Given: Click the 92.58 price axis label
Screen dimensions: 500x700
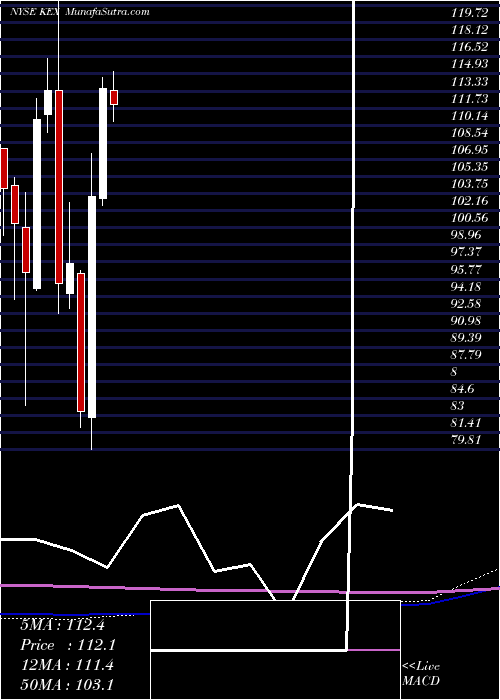Looking at the screenshot, I should 467,303.
